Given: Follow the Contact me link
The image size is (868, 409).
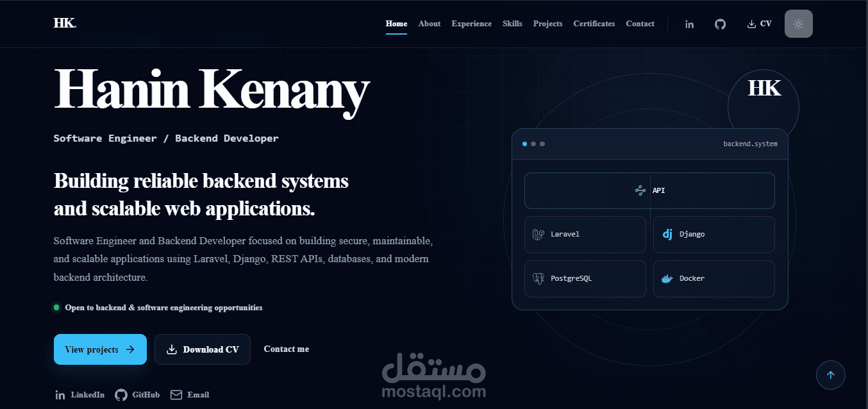Looking at the screenshot, I should click(x=287, y=349).
